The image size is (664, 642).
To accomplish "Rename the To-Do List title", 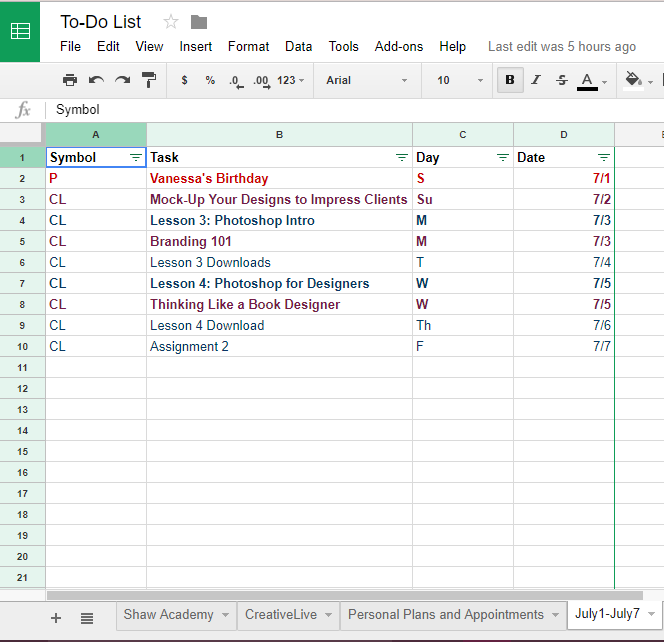I will pyautogui.click(x=100, y=22).
